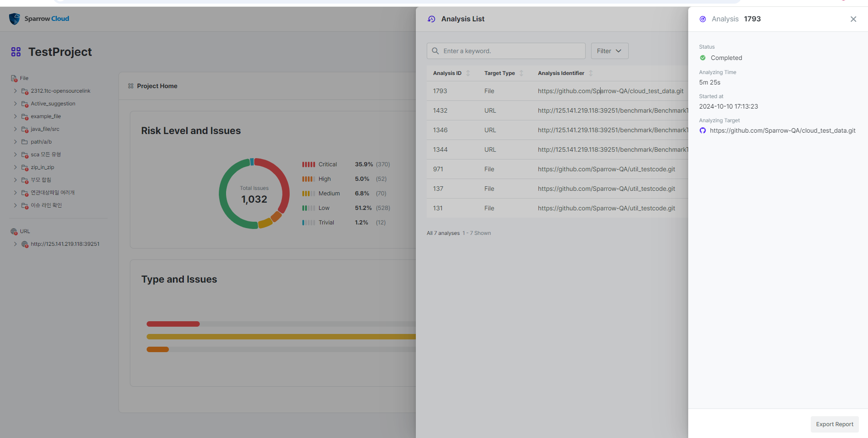Click the Analysis 1793 target icon

pyautogui.click(x=703, y=19)
